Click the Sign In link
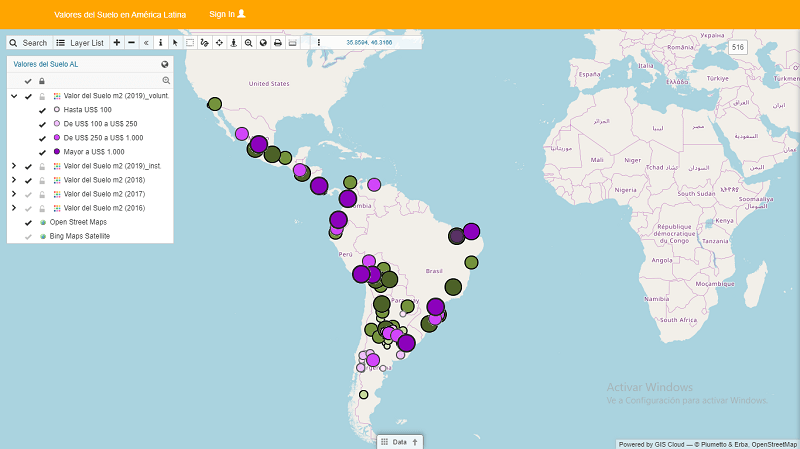The width and height of the screenshot is (800, 449). pyautogui.click(x=227, y=14)
